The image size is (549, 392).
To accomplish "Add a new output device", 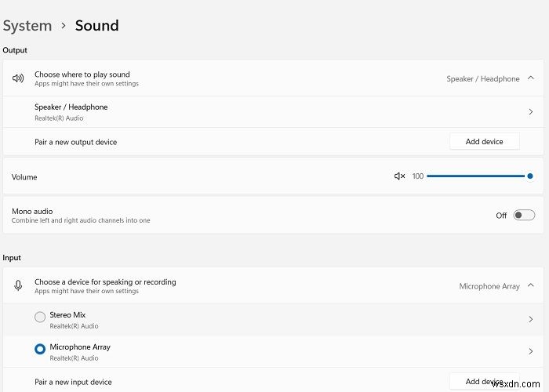I will point(484,142).
